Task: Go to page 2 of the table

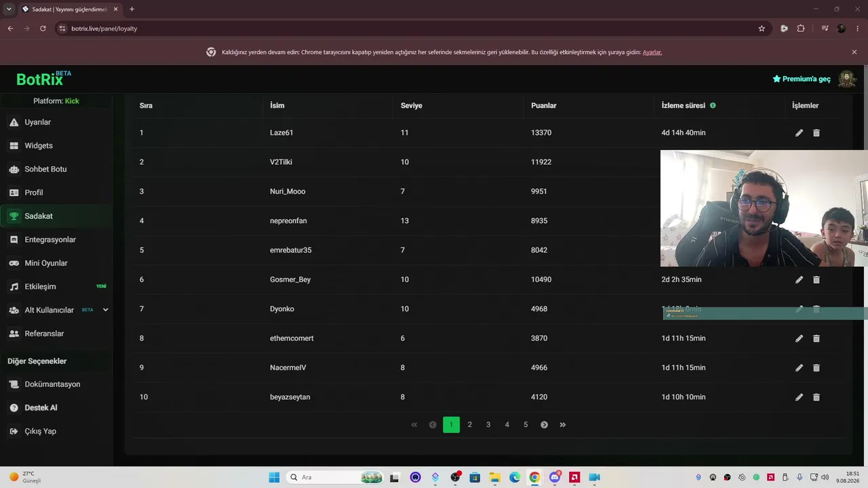Action: [x=470, y=425]
